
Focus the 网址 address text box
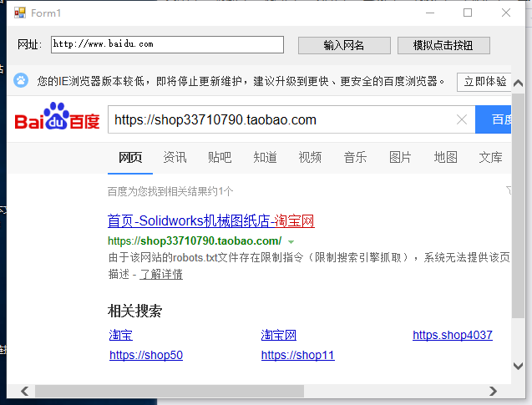point(167,44)
